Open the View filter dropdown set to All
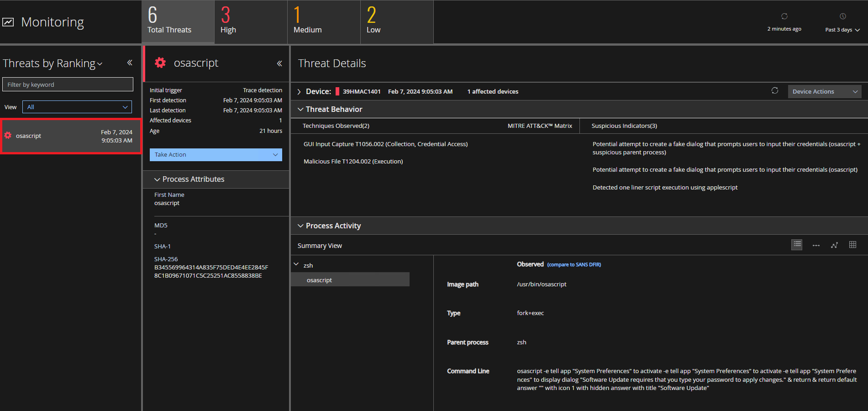Image resolution: width=868 pixels, height=411 pixels. pos(77,107)
